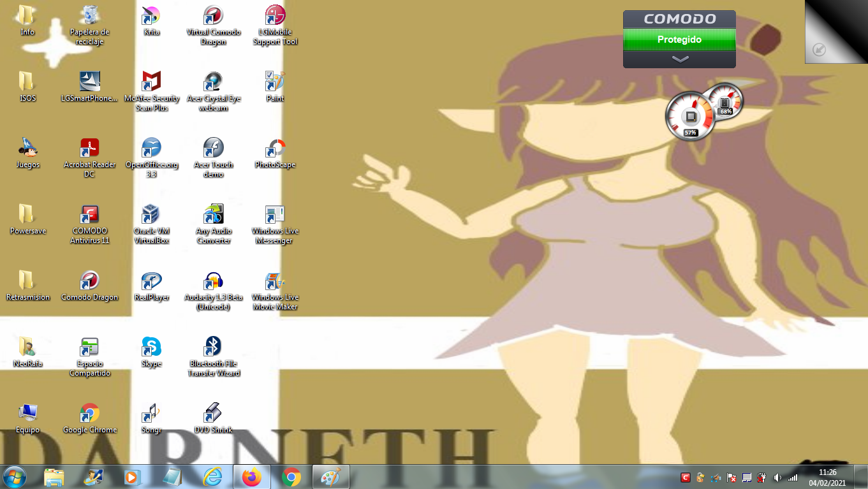The height and width of the screenshot is (489, 868).
Task: Open Windows Explorer from taskbar
Action: tap(54, 477)
